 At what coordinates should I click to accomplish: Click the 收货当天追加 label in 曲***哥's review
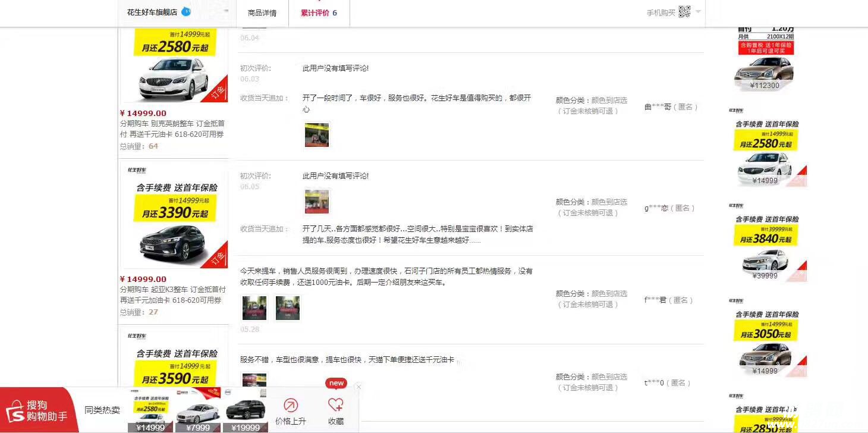pos(265,98)
